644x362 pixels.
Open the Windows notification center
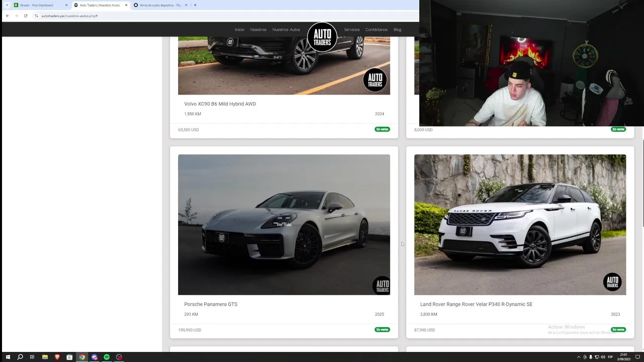click(637, 357)
